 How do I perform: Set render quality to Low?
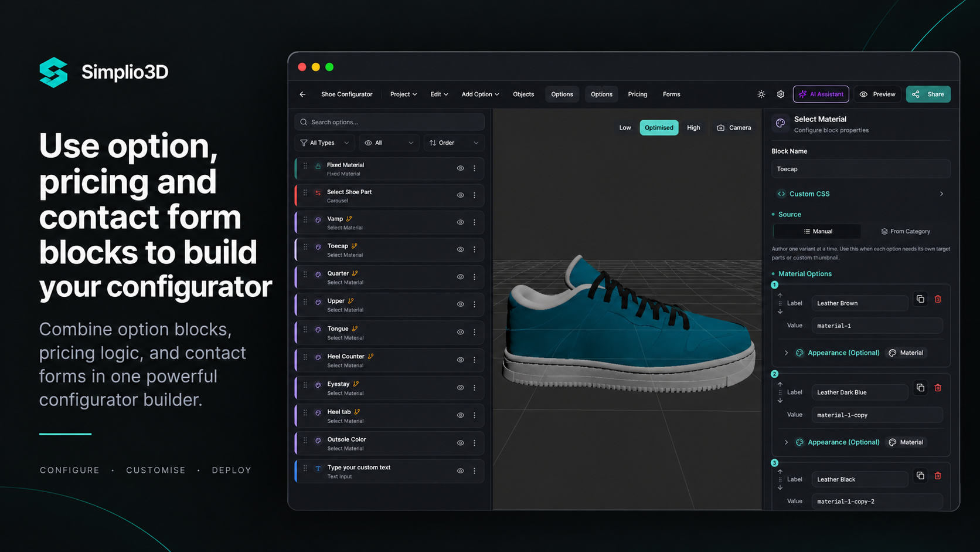coord(625,128)
